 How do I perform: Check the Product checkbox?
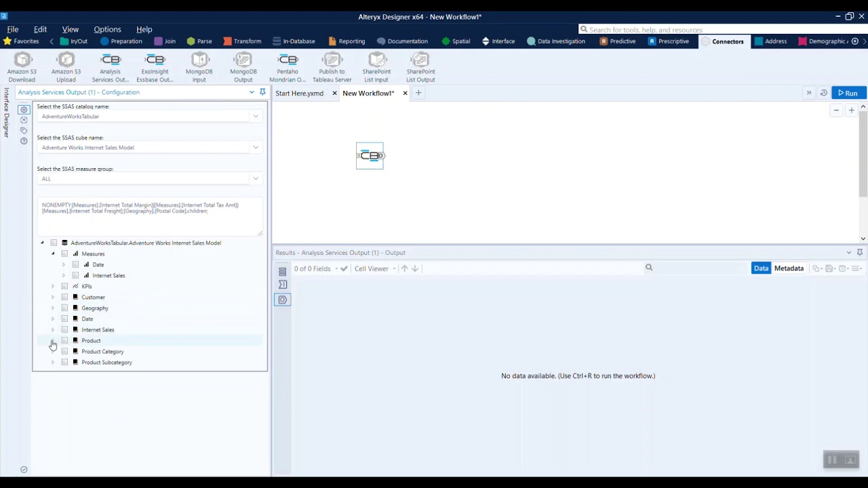pos(64,340)
